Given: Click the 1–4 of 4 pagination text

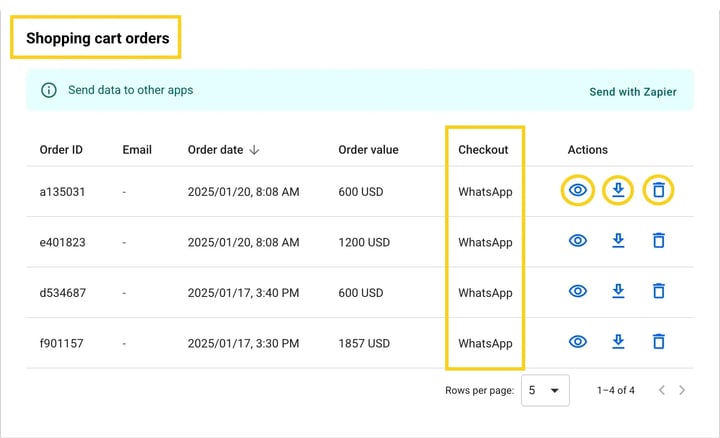Looking at the screenshot, I should [x=615, y=390].
